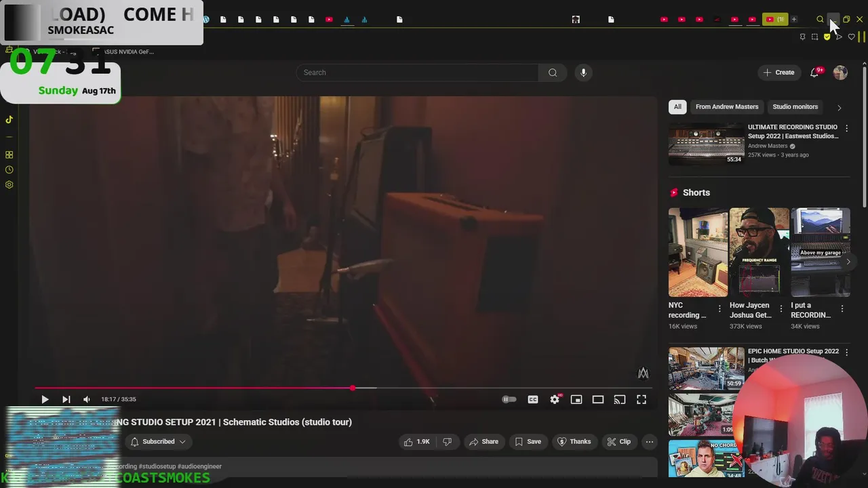Jump ahead on the buffered progress section
The height and width of the screenshot is (488, 868).
[x=366, y=388]
